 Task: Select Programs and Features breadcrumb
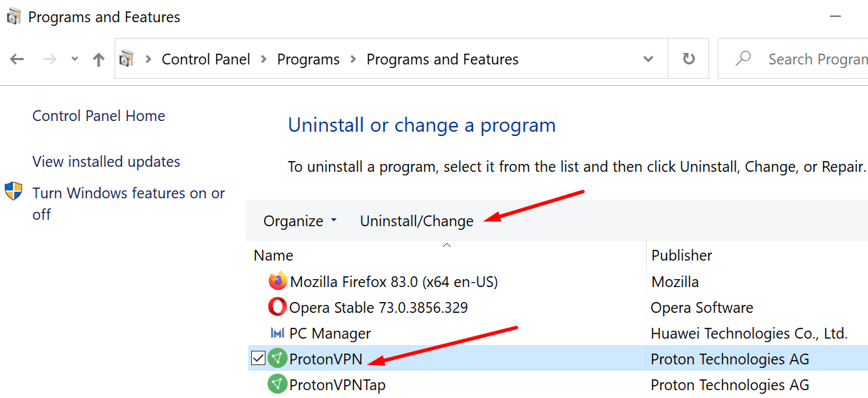[442, 59]
